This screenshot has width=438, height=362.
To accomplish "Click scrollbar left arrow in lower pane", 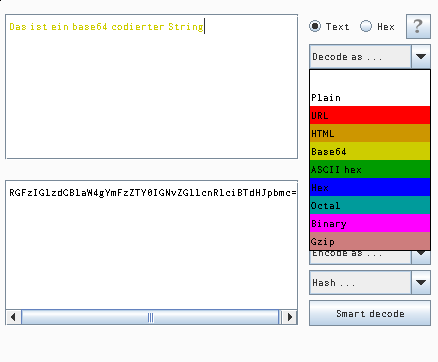I will 13,317.
